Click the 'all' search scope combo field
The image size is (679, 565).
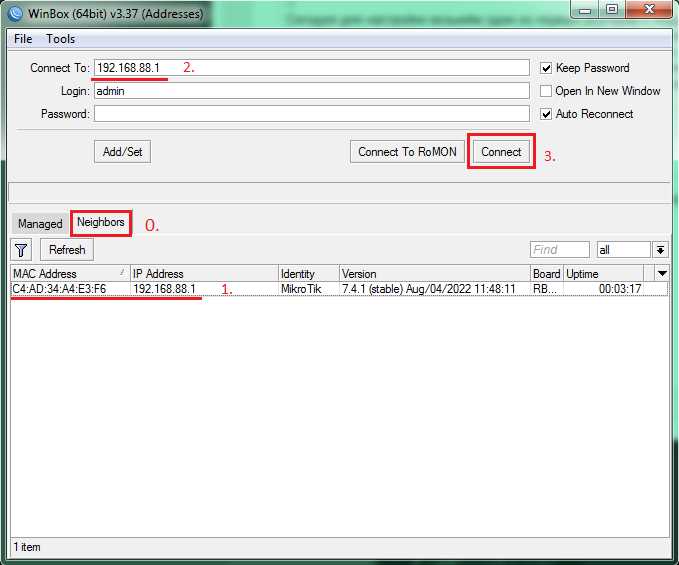tap(623, 250)
